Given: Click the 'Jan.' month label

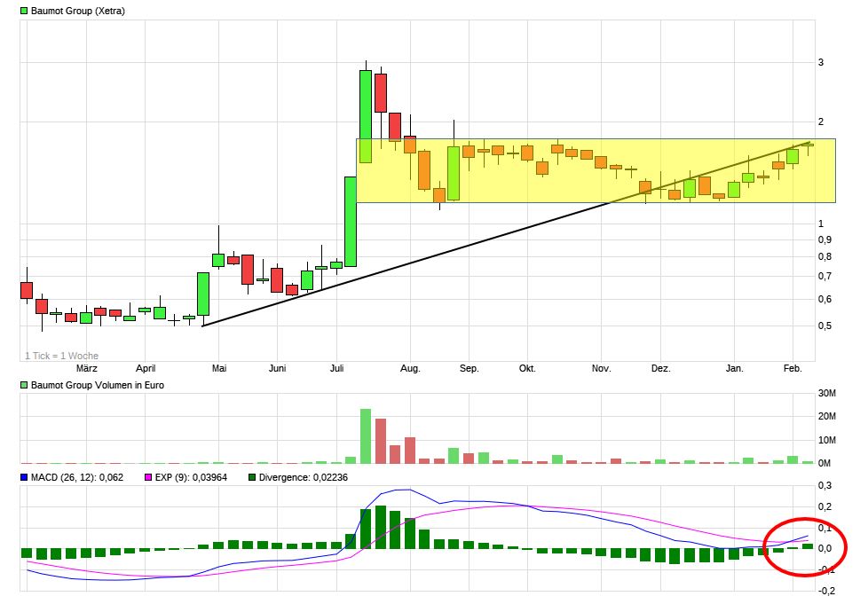Looking at the screenshot, I should point(735,368).
